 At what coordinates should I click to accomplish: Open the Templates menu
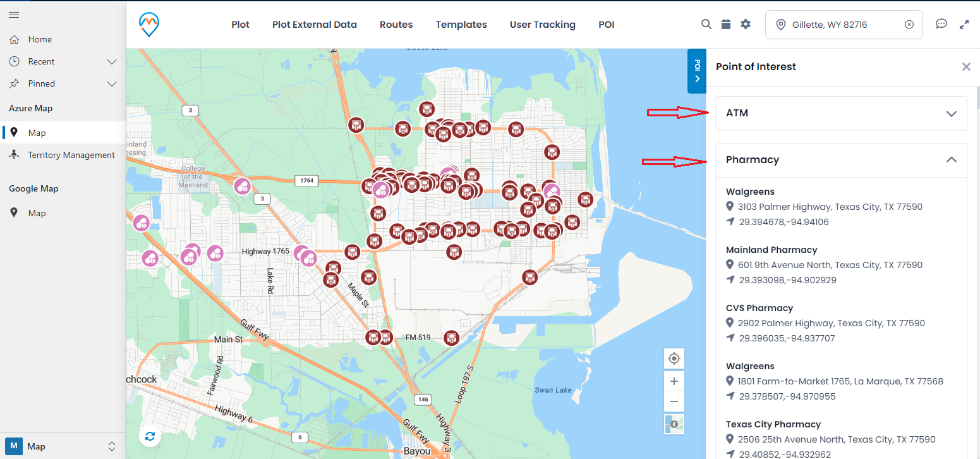461,25
